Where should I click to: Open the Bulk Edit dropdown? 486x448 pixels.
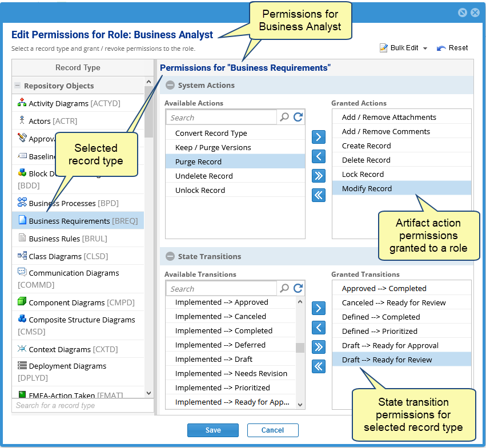pos(403,48)
